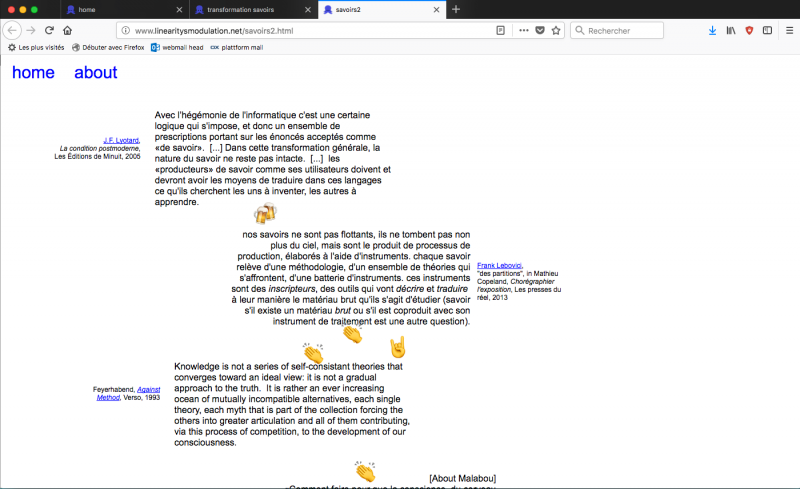The height and width of the screenshot is (489, 800).
Task: Open the browser home page icon
Action: tap(67, 31)
